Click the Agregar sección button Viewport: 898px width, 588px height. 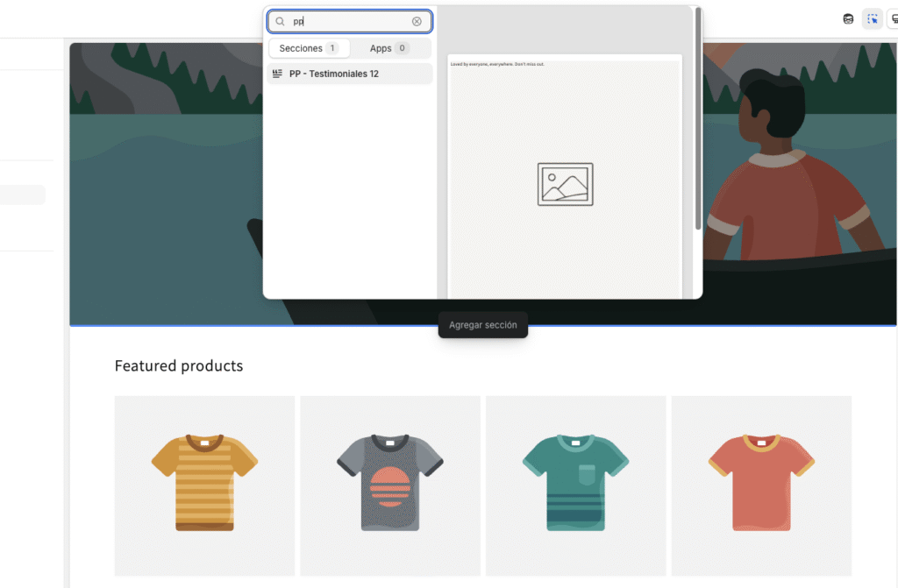[x=482, y=325]
